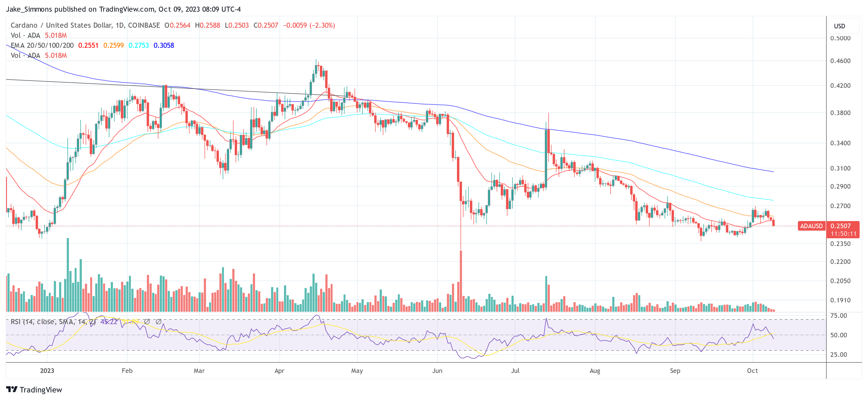The height and width of the screenshot is (400, 868).
Task: Click the Oct label on time axis
Action: (x=752, y=371)
